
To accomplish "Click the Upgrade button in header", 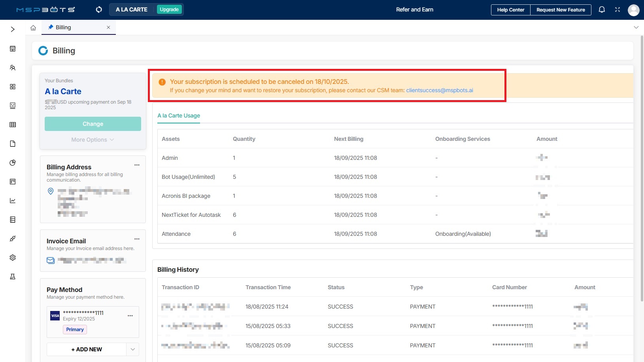I will tap(169, 9).
